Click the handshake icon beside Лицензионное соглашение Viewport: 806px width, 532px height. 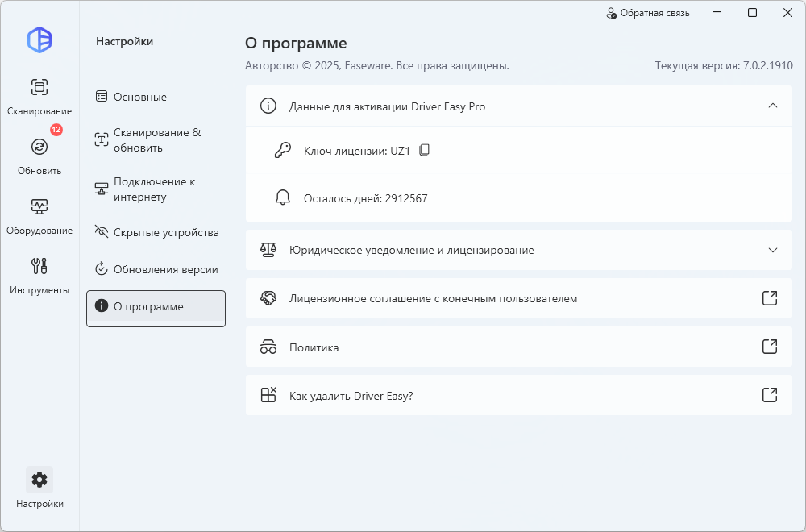268,298
